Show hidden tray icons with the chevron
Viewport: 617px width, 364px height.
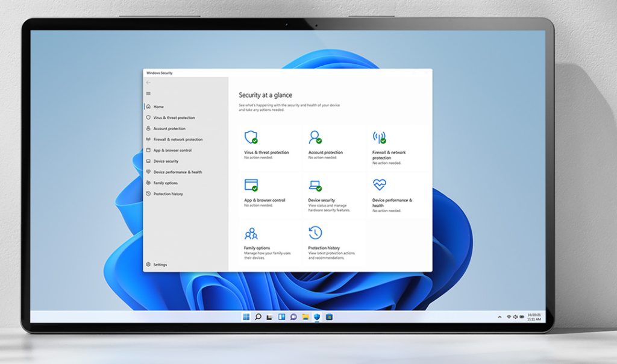pyautogui.click(x=500, y=316)
